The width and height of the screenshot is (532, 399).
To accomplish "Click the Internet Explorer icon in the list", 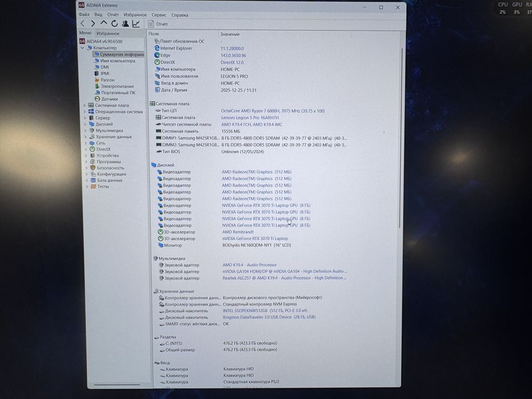I will [x=157, y=48].
